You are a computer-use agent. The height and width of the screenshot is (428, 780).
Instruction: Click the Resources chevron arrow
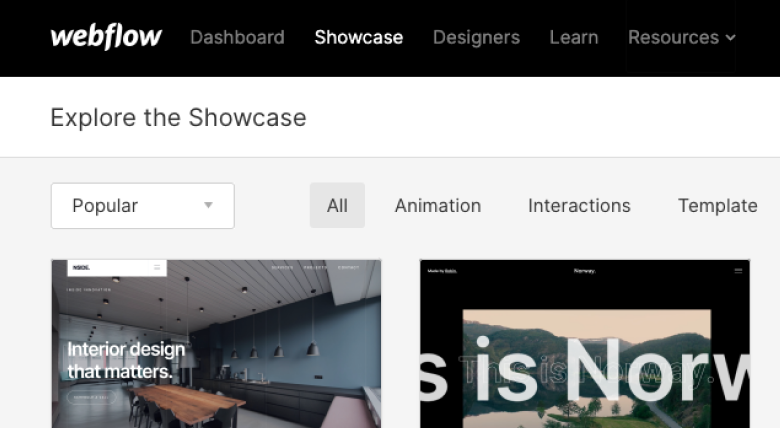point(730,38)
